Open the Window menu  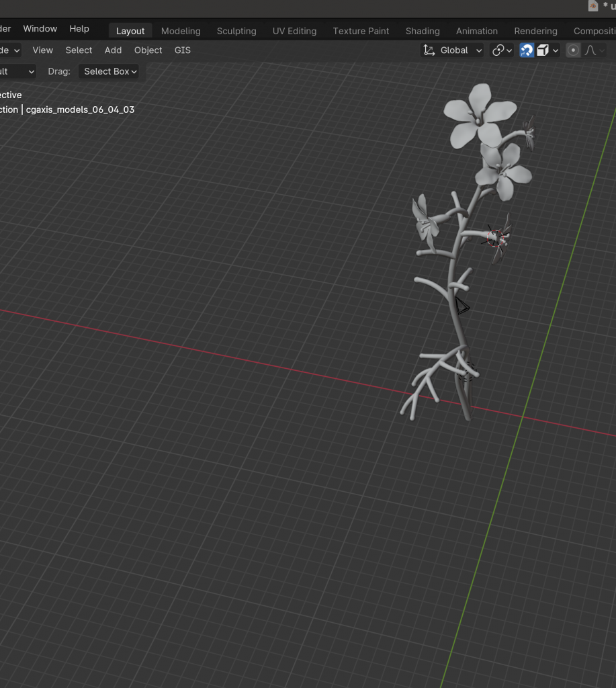click(x=40, y=28)
